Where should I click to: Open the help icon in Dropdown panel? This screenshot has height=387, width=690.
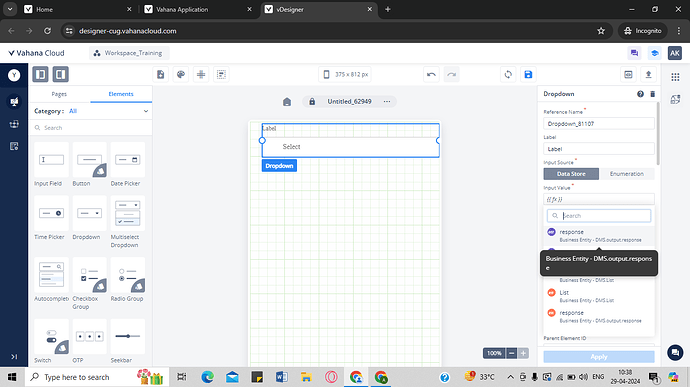(640, 94)
